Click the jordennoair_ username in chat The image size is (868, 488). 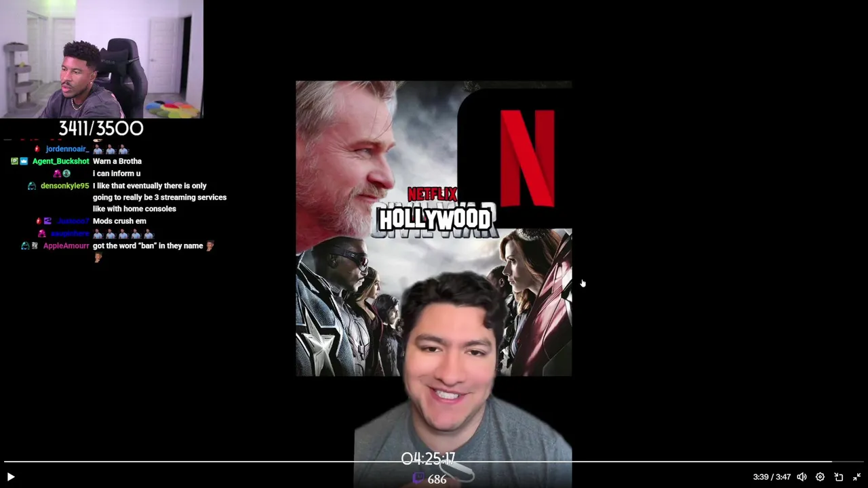click(x=67, y=149)
